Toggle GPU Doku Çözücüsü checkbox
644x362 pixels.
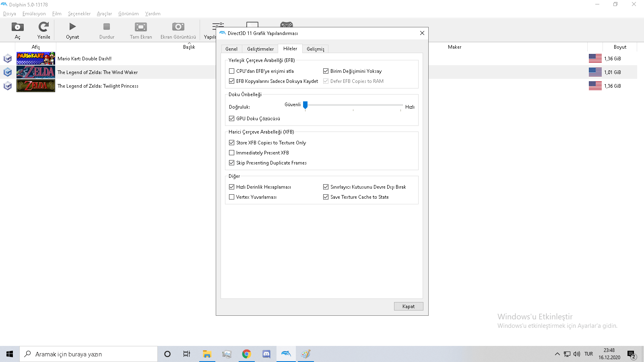pos(231,119)
